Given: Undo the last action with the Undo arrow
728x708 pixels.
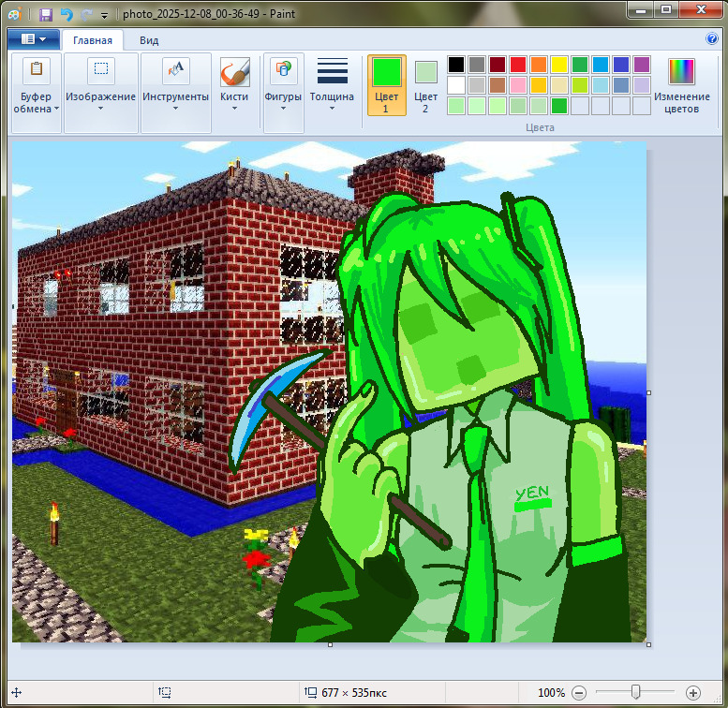Looking at the screenshot, I should pos(67,14).
